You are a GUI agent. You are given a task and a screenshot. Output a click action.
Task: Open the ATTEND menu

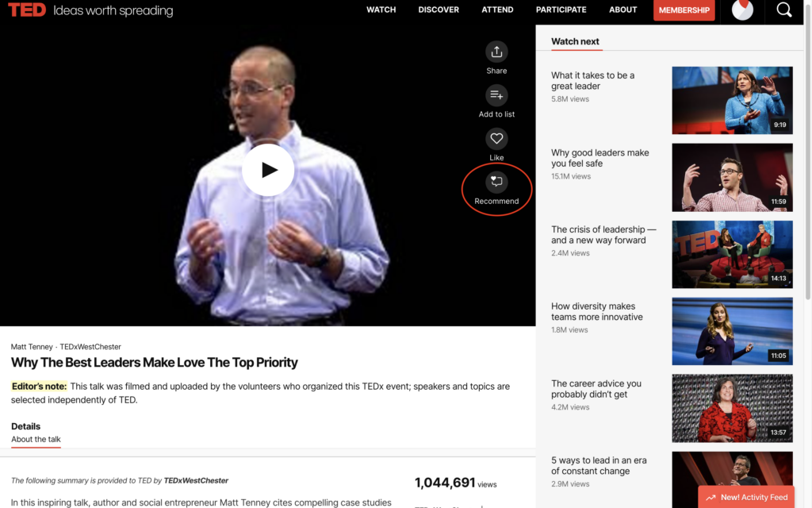tap(497, 10)
